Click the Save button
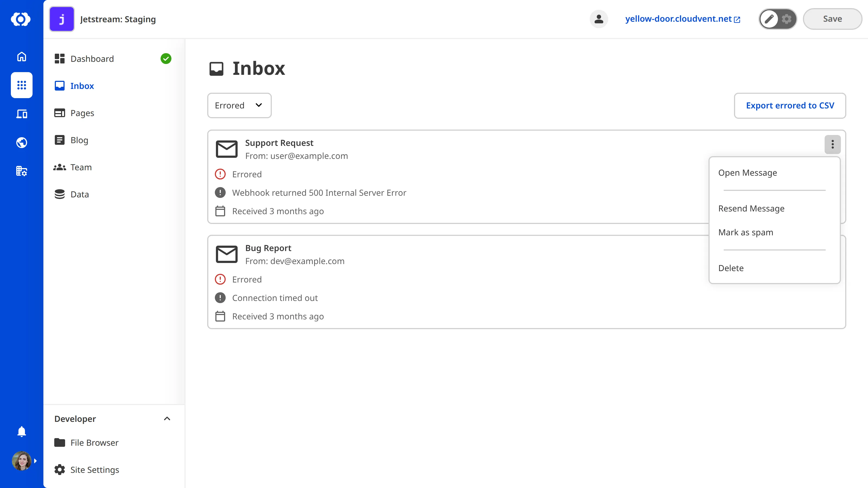868x488 pixels. (832, 19)
